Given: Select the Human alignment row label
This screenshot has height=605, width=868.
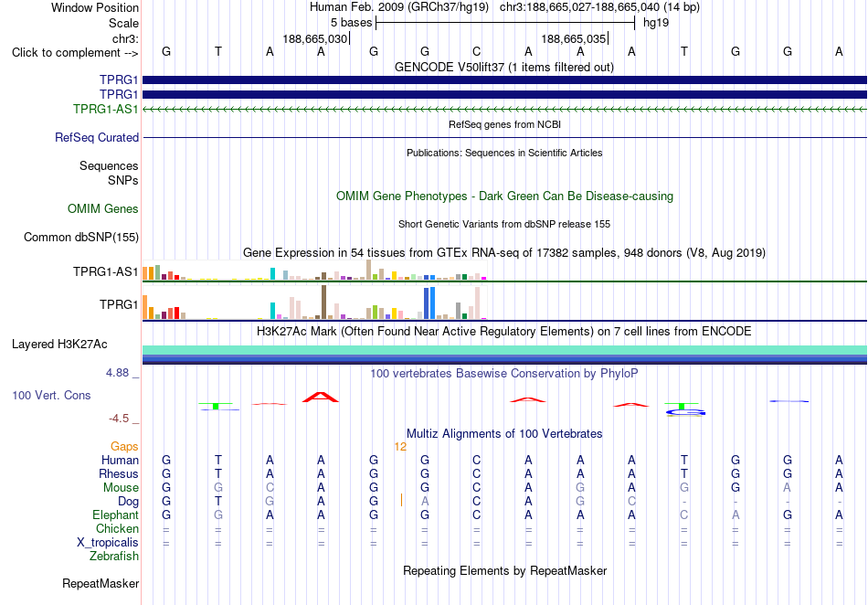Looking at the screenshot, I should pos(120,460).
